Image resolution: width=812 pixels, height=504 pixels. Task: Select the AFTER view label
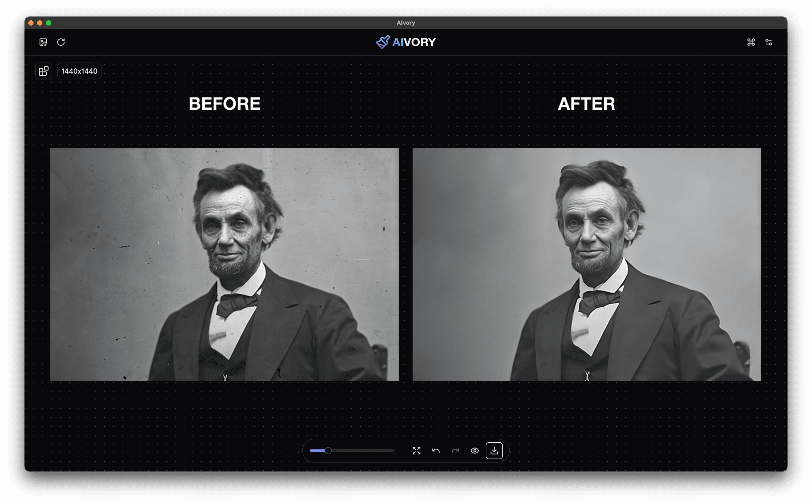point(586,103)
